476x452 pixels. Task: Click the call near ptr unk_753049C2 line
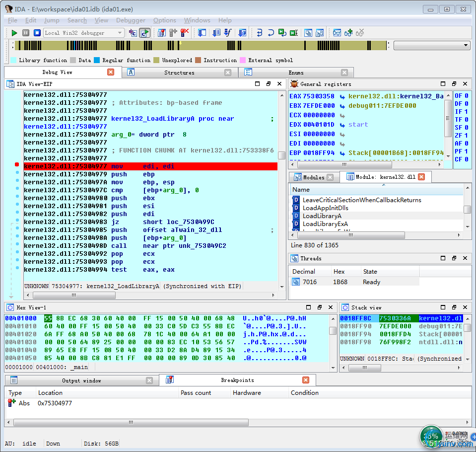pyautogui.click(x=150, y=246)
